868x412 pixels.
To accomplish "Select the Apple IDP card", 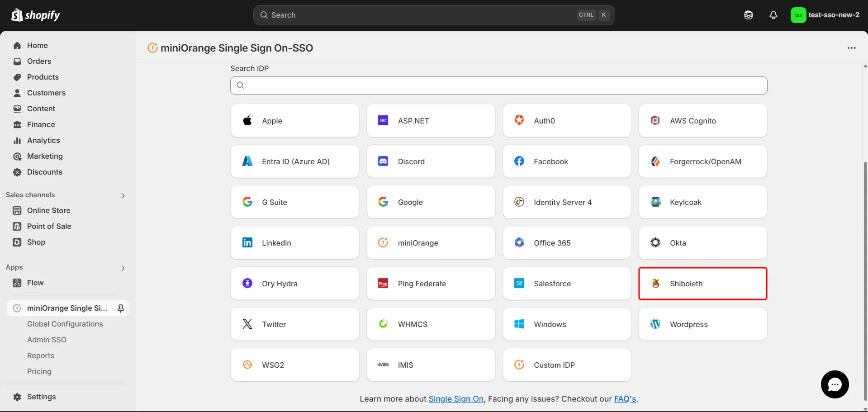I will pos(294,121).
